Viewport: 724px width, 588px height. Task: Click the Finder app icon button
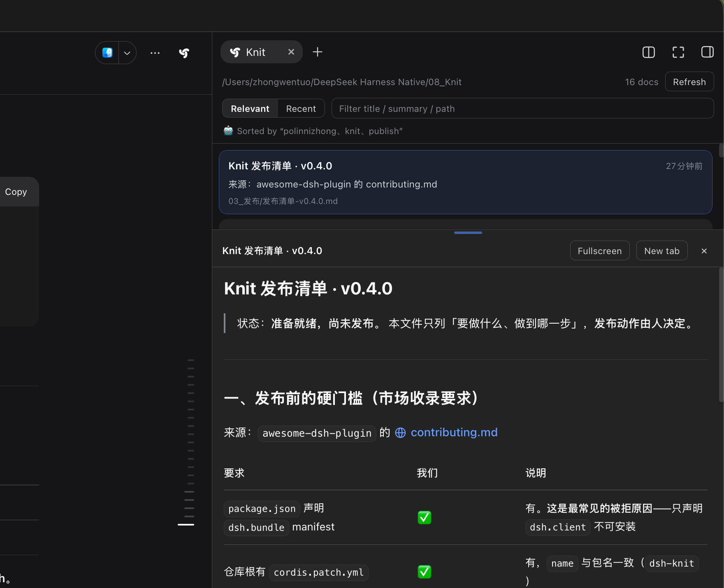click(107, 53)
